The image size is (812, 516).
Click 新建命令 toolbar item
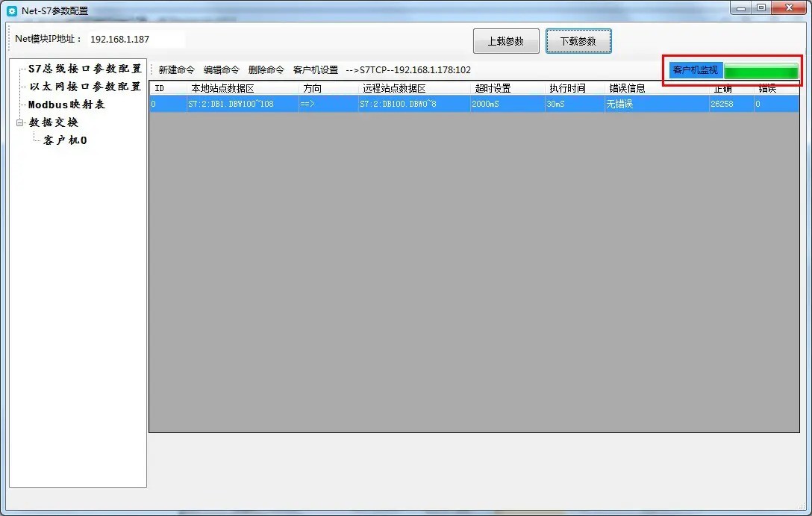(x=177, y=70)
